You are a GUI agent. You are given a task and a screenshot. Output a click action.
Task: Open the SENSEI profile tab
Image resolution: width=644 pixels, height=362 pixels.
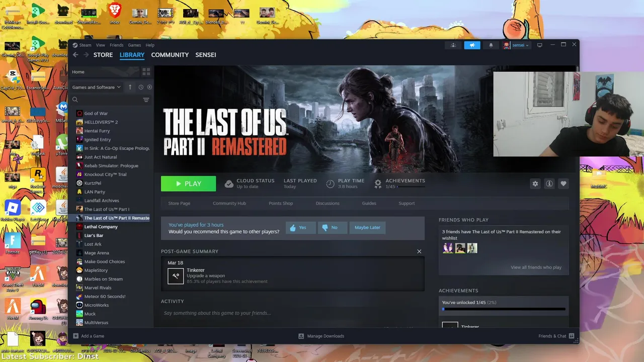206,55
